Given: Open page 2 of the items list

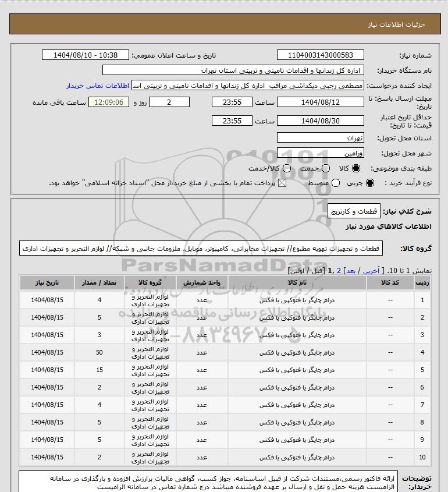Looking at the screenshot, I should point(339,271).
